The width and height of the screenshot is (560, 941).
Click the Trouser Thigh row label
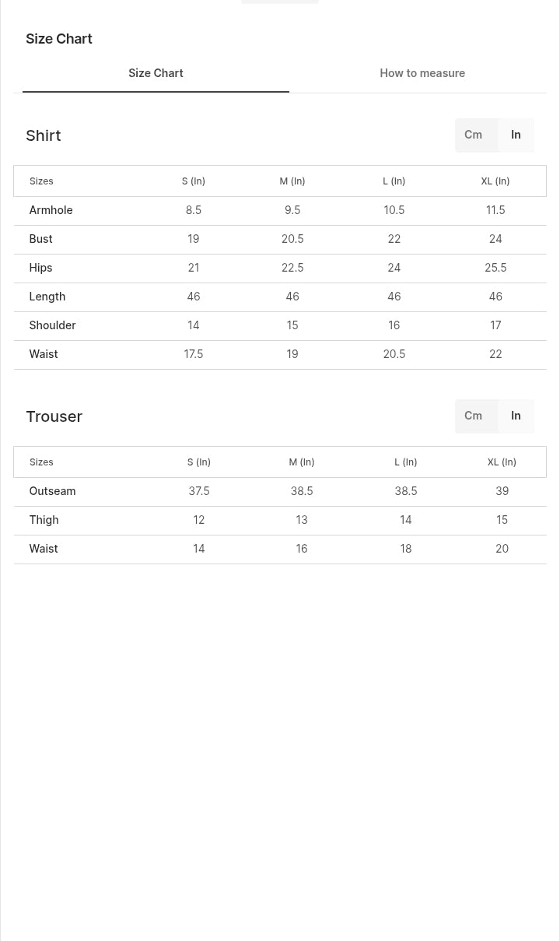coord(44,520)
